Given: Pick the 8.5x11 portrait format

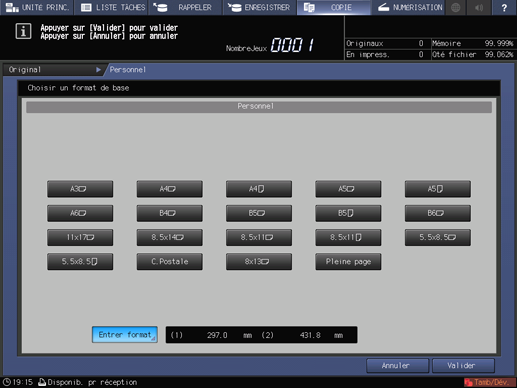Looking at the screenshot, I should pos(348,237).
